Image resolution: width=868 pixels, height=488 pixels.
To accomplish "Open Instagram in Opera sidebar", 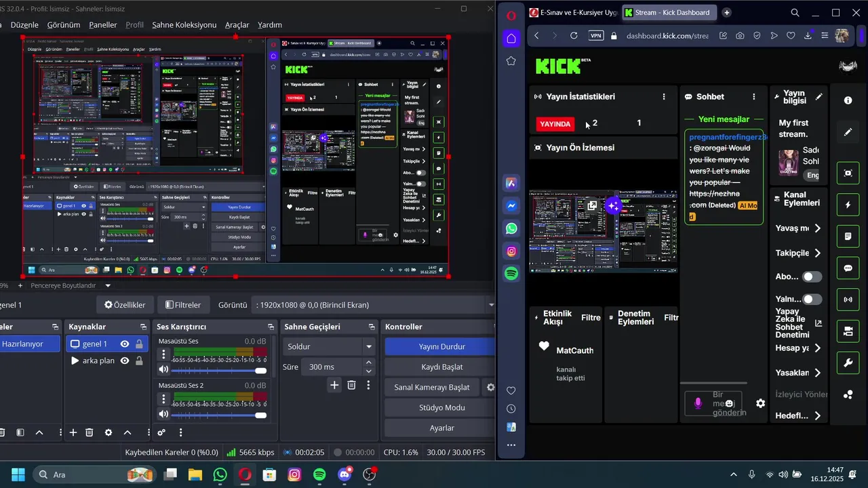I will 511,251.
